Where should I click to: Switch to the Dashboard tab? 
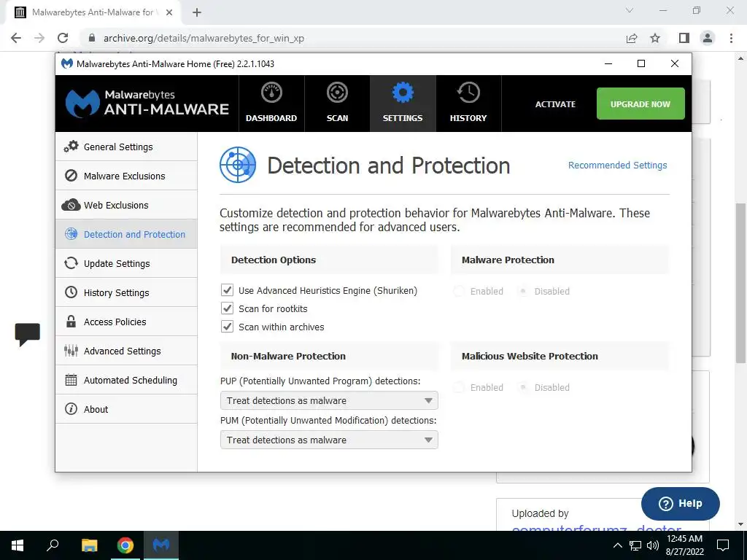tap(271, 104)
